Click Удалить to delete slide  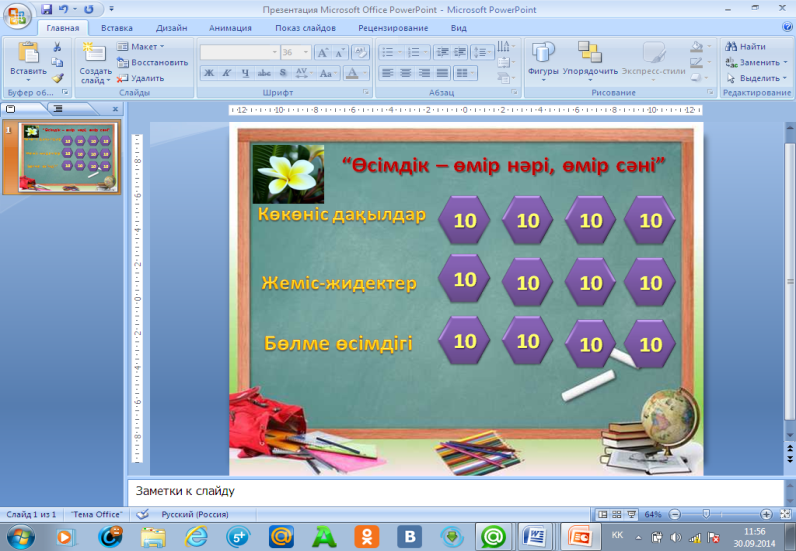click(141, 78)
